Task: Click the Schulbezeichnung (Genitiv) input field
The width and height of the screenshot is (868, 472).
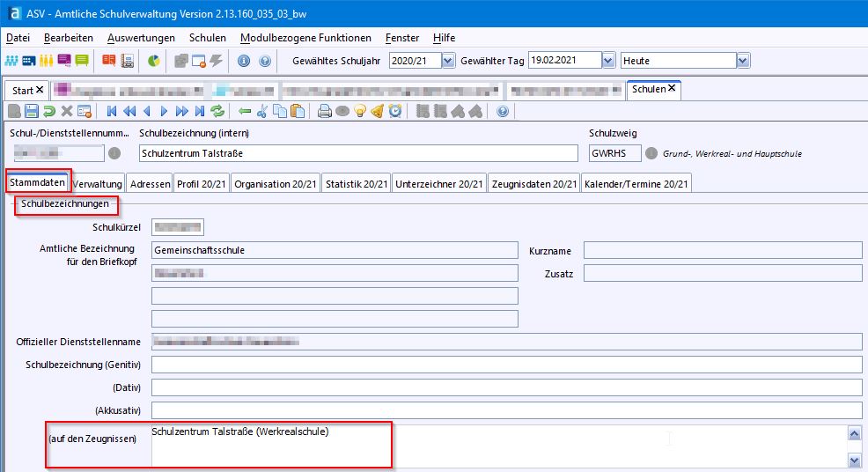Action: point(506,365)
